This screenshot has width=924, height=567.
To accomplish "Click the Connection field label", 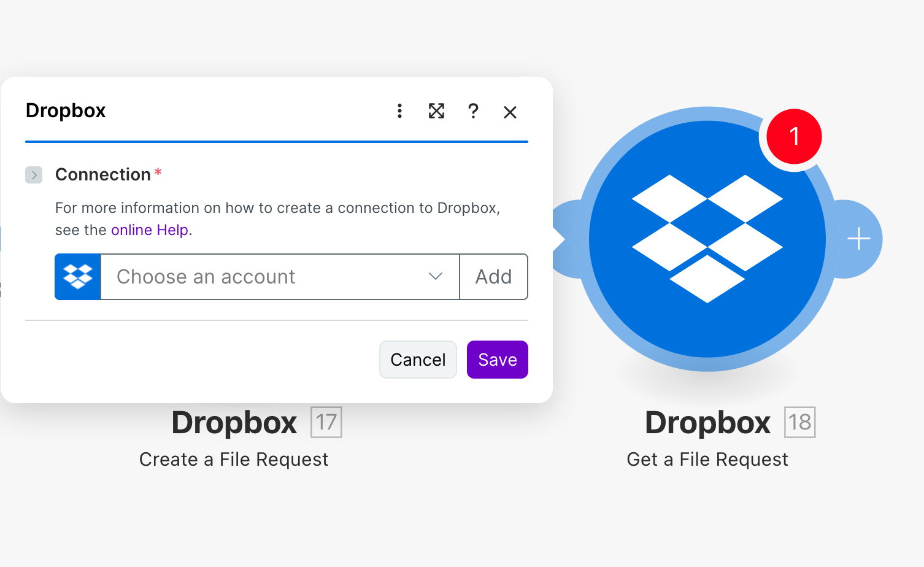I will (x=103, y=175).
